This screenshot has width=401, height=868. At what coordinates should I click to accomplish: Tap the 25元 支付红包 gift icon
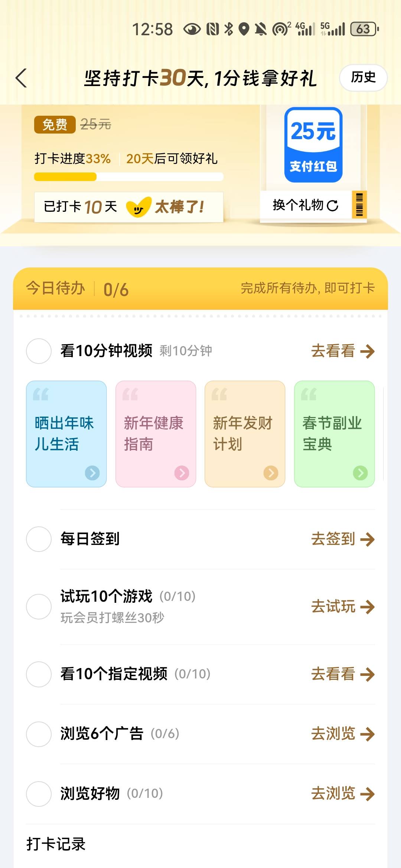click(x=313, y=145)
